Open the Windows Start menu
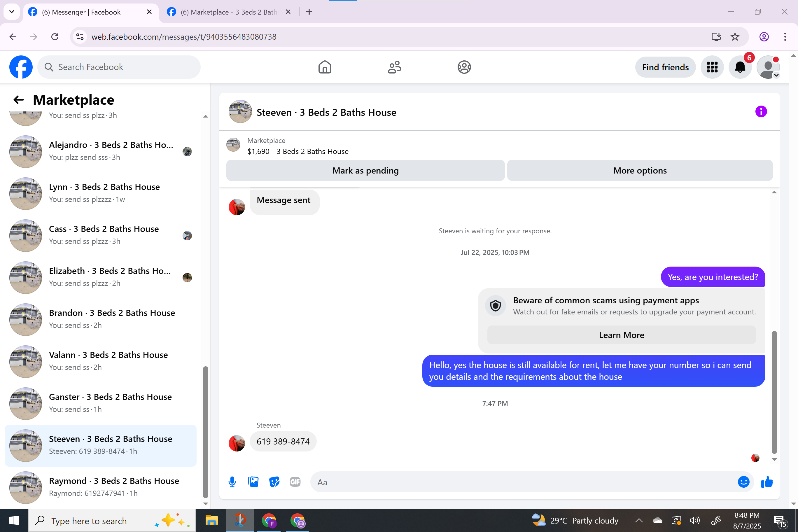Viewport: 798px width, 532px height. pyautogui.click(x=14, y=520)
